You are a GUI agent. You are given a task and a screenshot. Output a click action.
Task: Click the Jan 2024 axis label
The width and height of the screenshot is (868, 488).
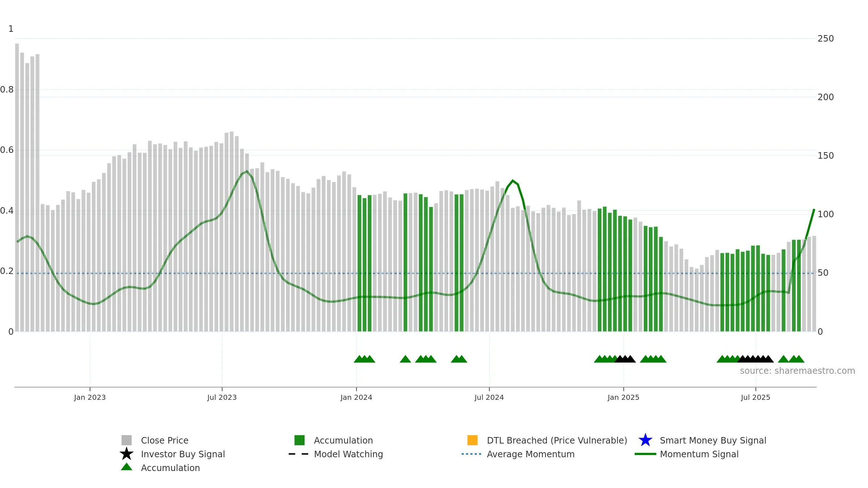pos(356,397)
